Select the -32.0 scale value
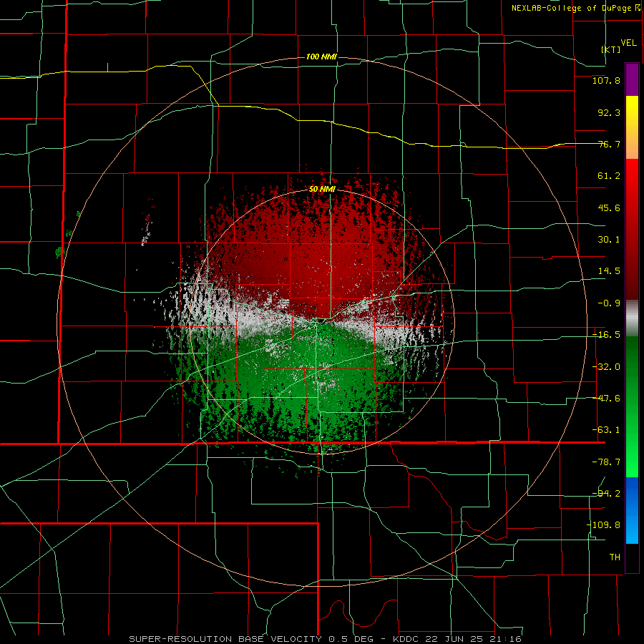644x644 pixels. tap(606, 367)
